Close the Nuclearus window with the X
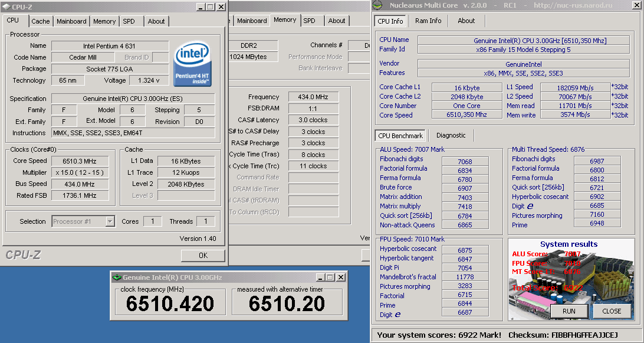644x343 pixels. [x=636, y=5]
